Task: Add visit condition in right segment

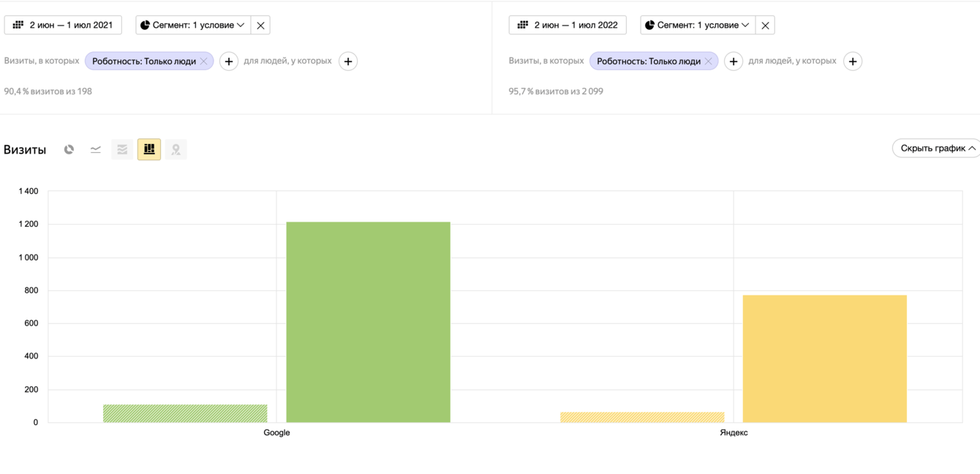Action: pos(734,61)
